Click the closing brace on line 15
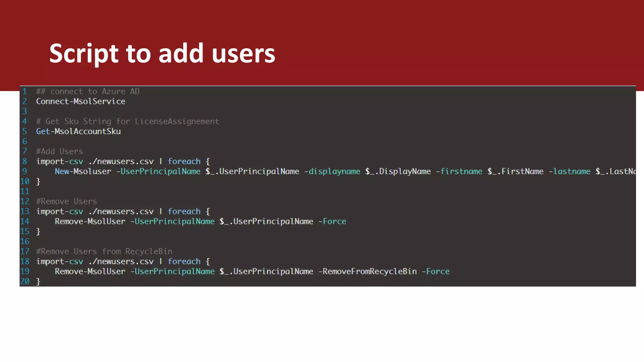 [x=38, y=232]
